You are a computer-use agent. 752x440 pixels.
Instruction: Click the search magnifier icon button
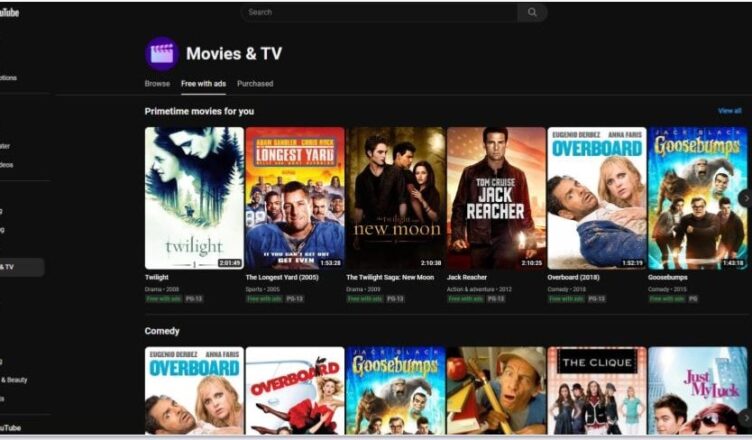point(532,12)
